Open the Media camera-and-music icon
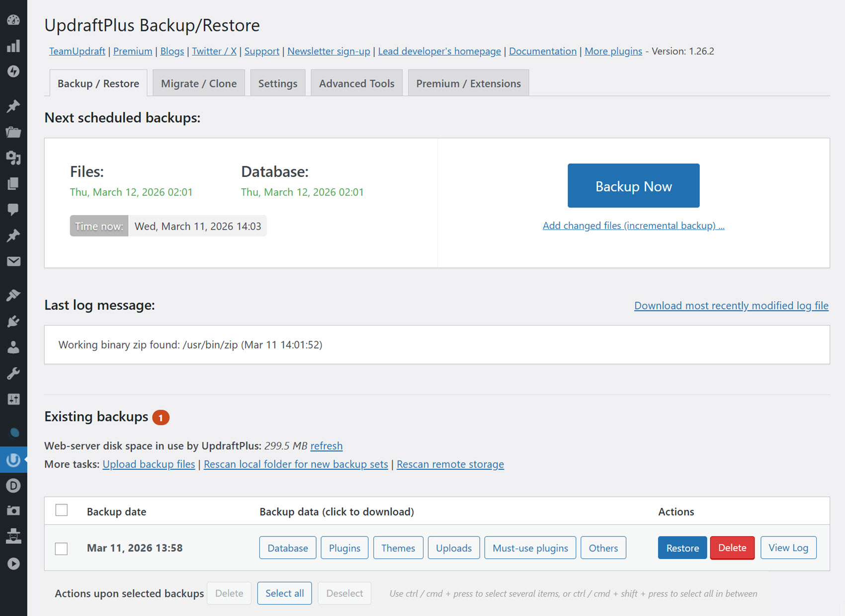 coord(13,158)
